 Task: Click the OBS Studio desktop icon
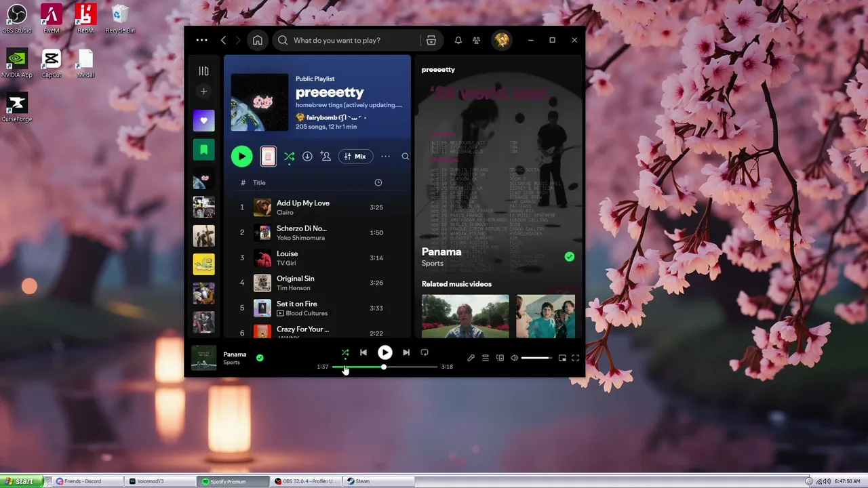17,18
